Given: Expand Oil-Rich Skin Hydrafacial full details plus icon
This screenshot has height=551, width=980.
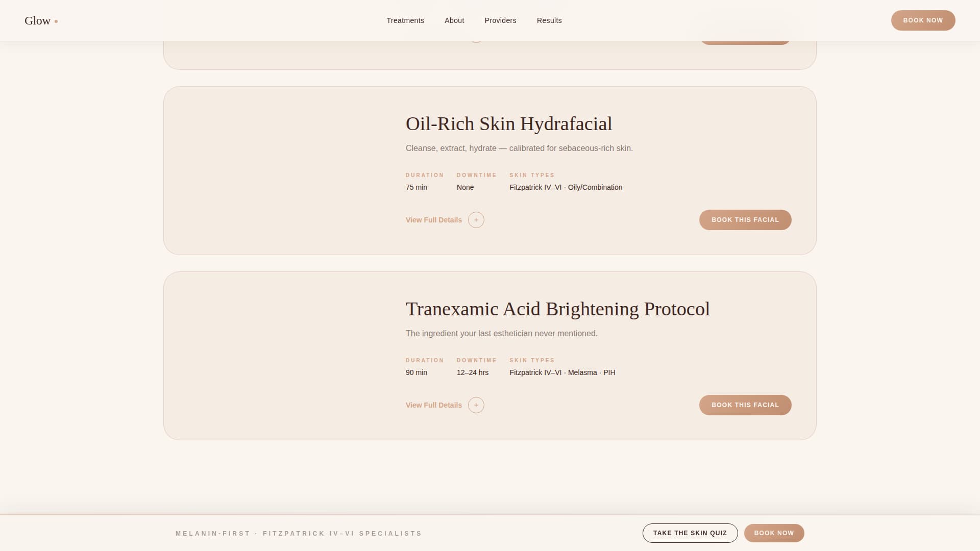Looking at the screenshot, I should click(x=476, y=219).
